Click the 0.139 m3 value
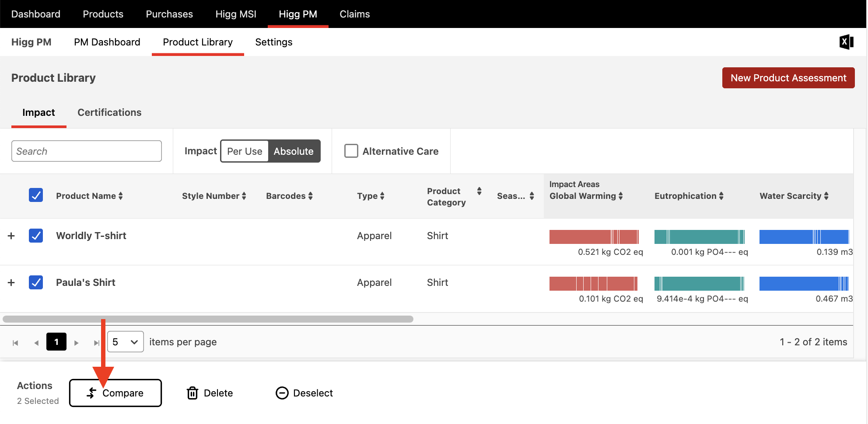Screen dimensions: 868x424 [834, 252]
